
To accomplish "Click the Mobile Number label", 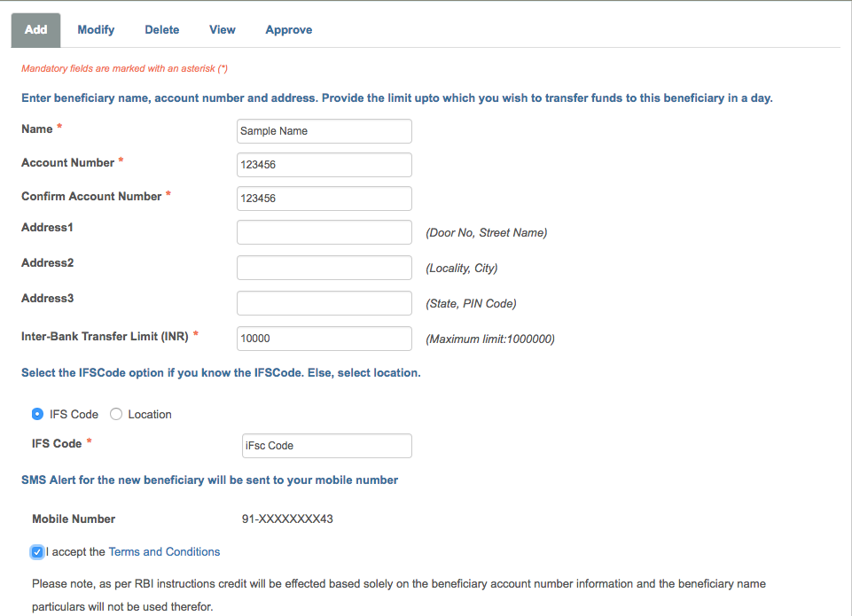I will click(x=74, y=519).
